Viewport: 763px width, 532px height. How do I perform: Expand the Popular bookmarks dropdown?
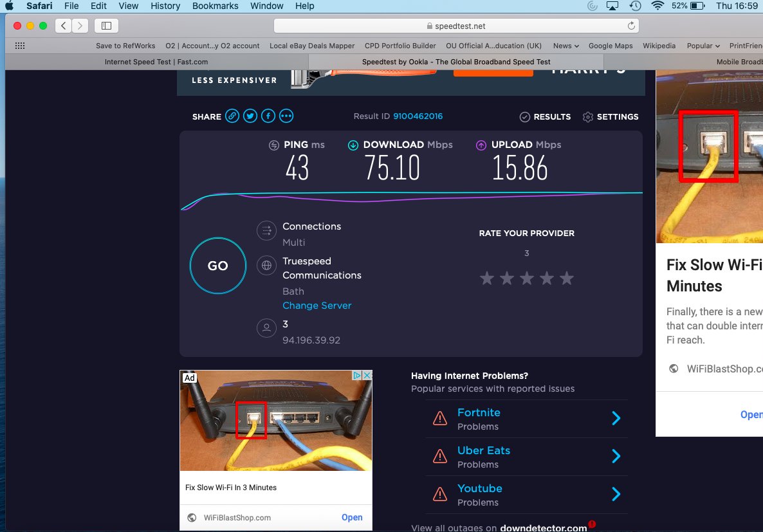[703, 46]
